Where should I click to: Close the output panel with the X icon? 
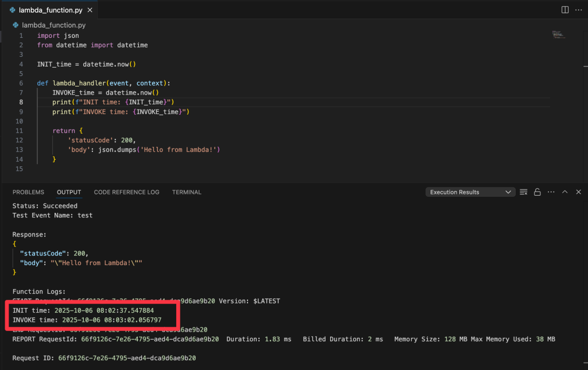click(578, 192)
